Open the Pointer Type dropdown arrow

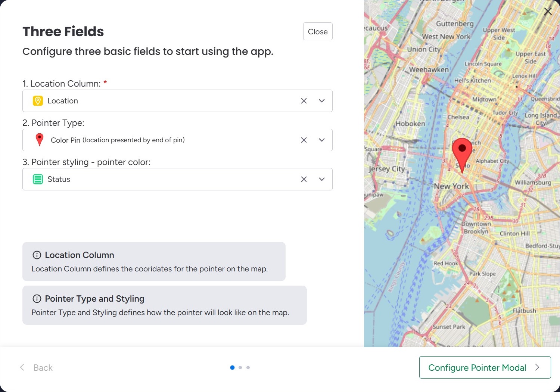[x=322, y=140]
